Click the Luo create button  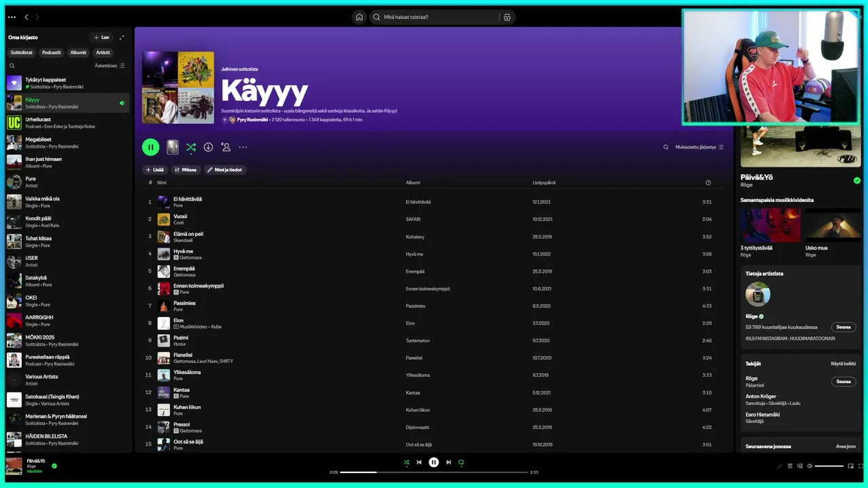pos(101,37)
